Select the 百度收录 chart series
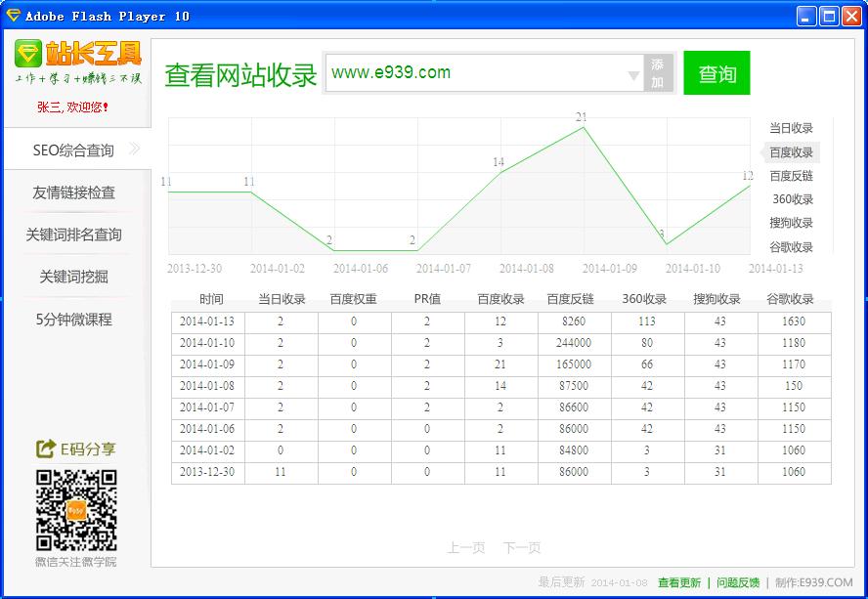Image resolution: width=868 pixels, height=599 pixels. [x=790, y=152]
